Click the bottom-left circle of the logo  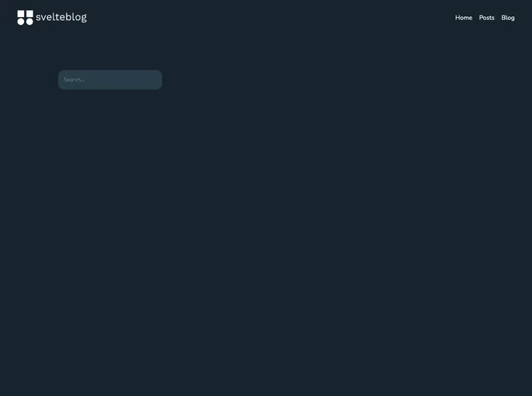coord(21,22)
